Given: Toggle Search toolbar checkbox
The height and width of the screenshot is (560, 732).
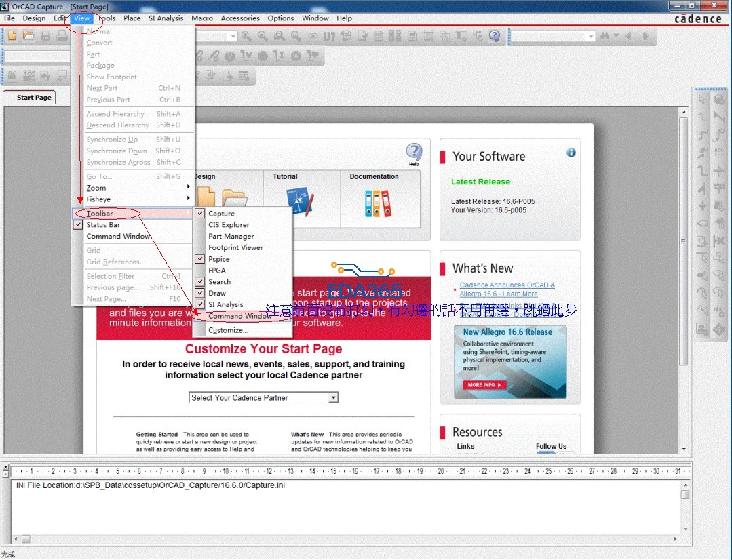Looking at the screenshot, I should (200, 281).
